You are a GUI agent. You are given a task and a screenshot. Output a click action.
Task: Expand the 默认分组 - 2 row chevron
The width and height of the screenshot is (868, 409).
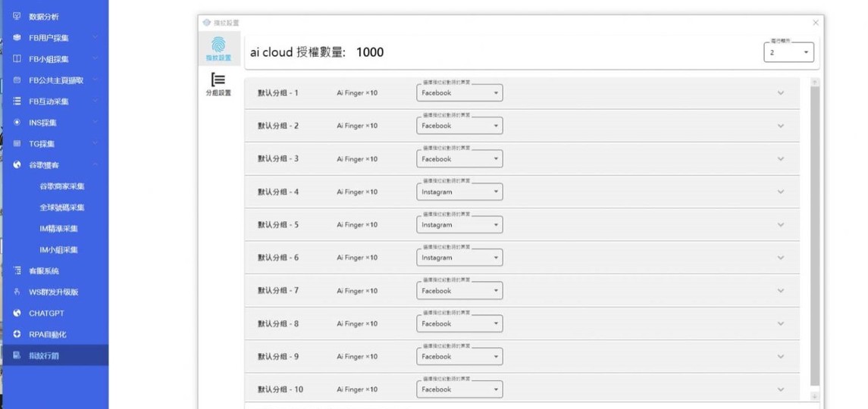(x=781, y=126)
